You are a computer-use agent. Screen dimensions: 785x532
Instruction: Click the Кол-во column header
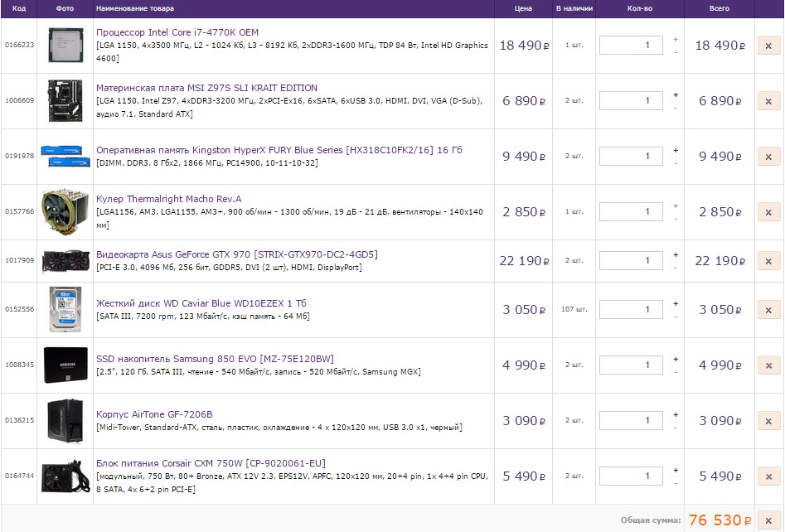click(x=640, y=8)
